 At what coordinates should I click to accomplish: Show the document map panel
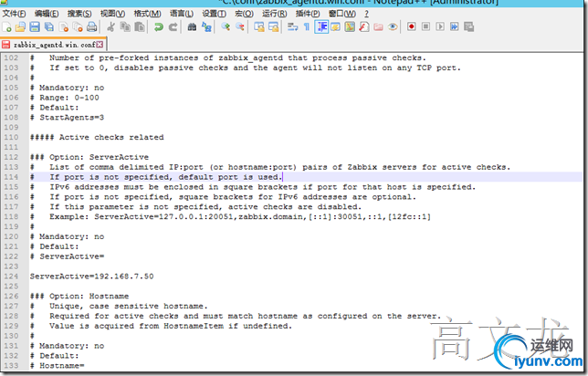(350, 27)
